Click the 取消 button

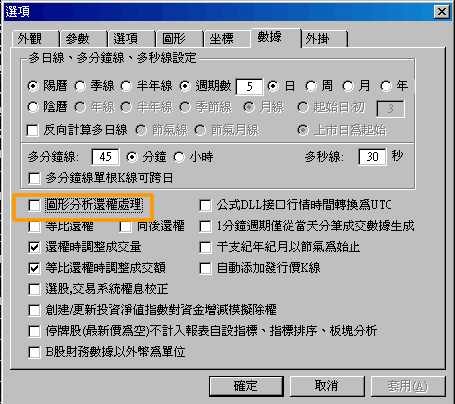pyautogui.click(x=327, y=386)
